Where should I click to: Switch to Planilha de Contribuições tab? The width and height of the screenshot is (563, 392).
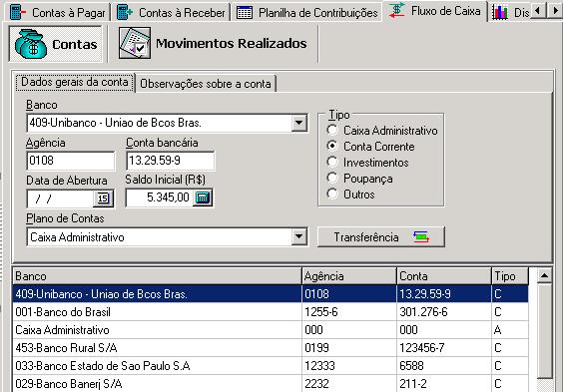(x=307, y=13)
